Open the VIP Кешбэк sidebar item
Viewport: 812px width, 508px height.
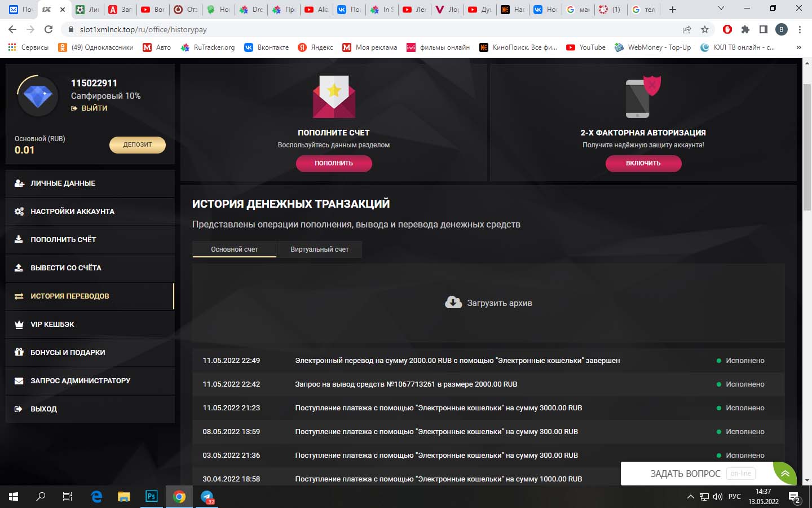click(90, 325)
